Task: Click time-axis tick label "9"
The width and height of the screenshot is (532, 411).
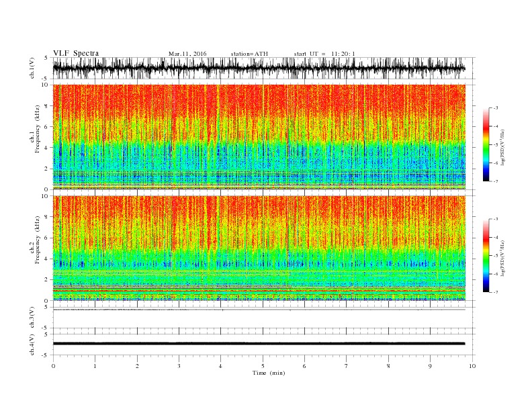Action: point(430,366)
